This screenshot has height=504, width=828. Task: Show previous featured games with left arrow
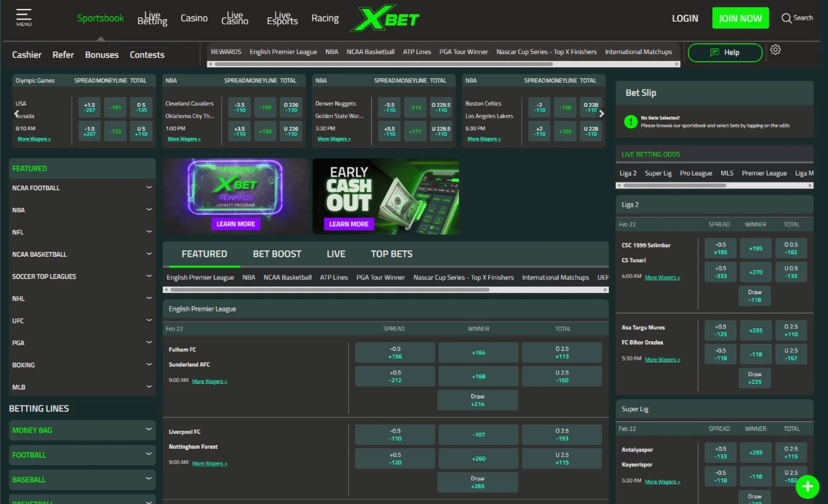(x=17, y=114)
